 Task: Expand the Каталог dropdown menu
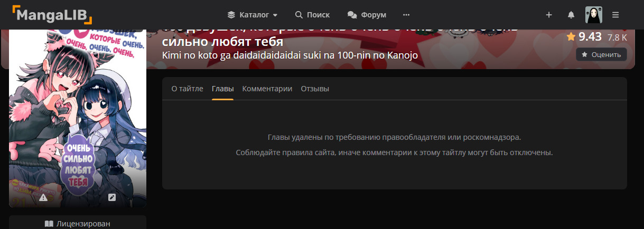252,15
